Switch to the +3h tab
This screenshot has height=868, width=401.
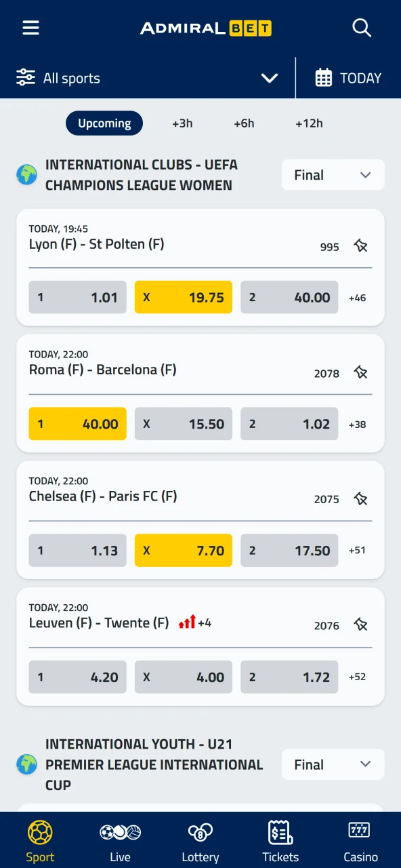pos(182,123)
